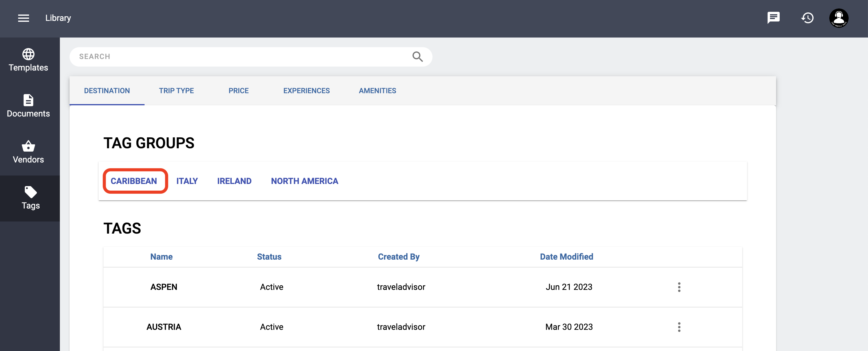This screenshot has height=351, width=868.
Task: Go to Vendors in the sidebar
Action: pyautogui.click(x=28, y=152)
